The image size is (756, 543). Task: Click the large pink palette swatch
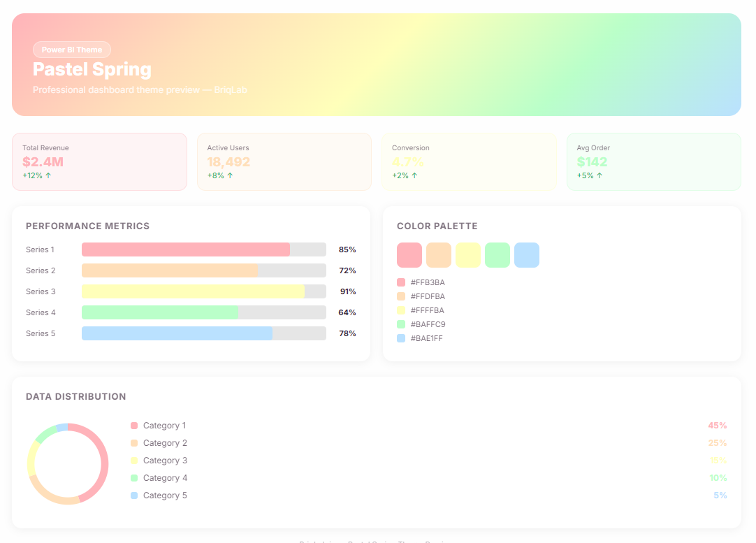pos(409,255)
